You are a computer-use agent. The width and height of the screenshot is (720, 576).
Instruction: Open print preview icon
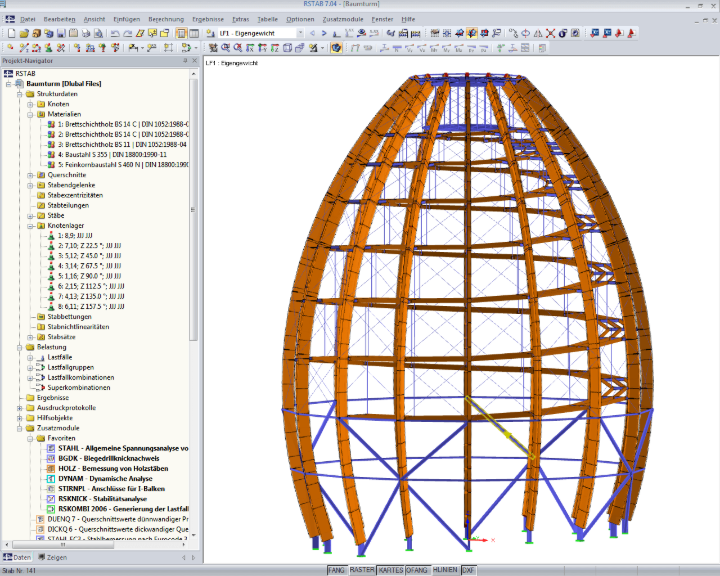coord(98,34)
